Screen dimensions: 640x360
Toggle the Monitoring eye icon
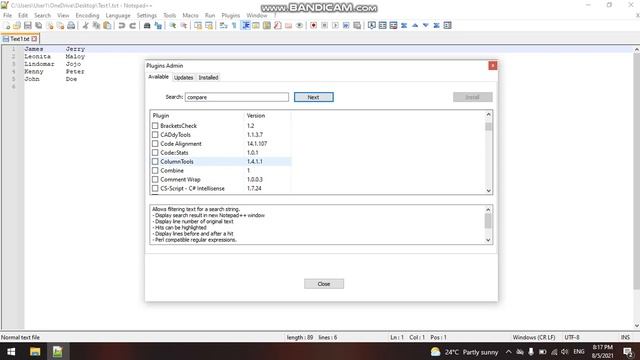tap(299, 25)
